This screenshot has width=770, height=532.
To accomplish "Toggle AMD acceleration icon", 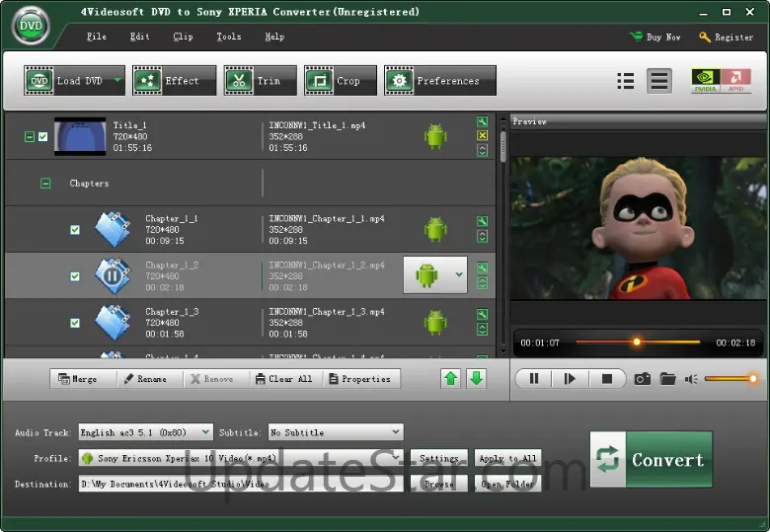I will click(x=735, y=81).
